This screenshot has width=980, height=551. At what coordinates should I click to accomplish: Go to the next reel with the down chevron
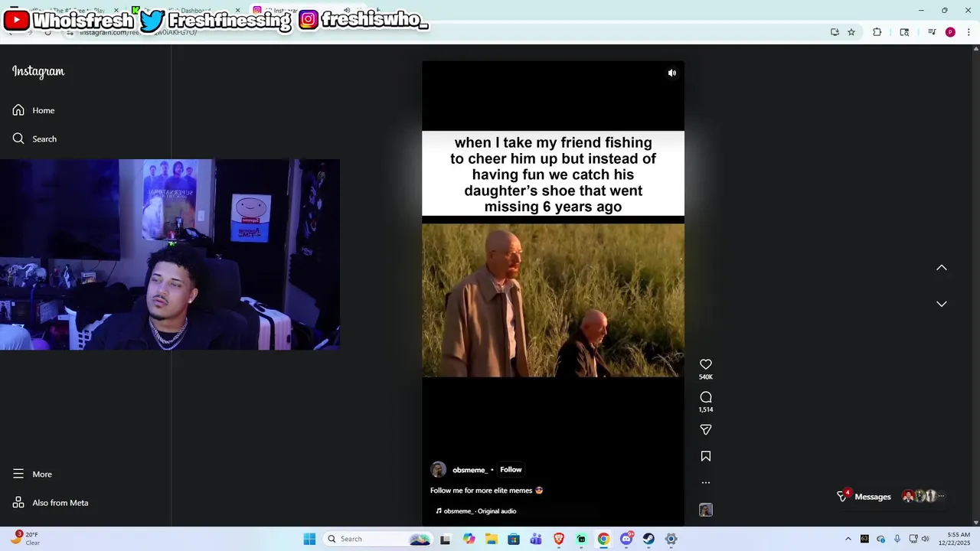(942, 304)
